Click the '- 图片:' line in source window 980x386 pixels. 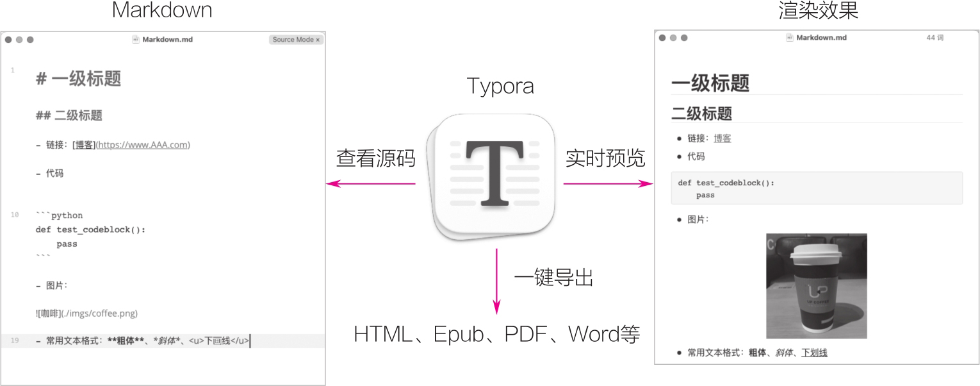click(52, 285)
